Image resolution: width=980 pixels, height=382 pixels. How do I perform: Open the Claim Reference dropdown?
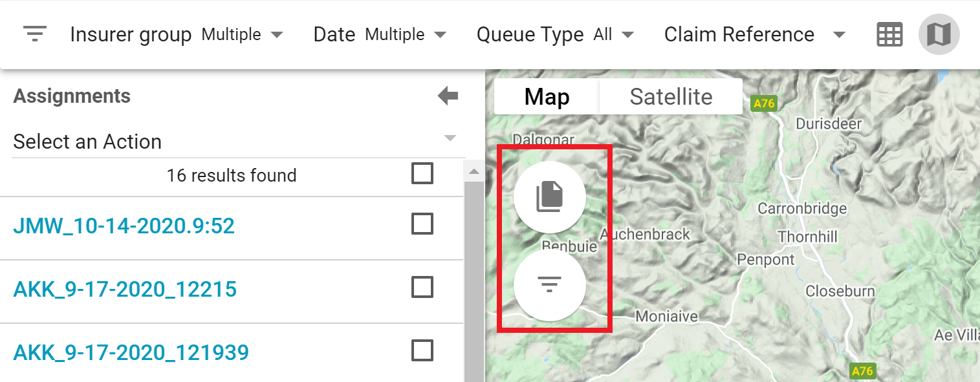pyautogui.click(x=839, y=36)
